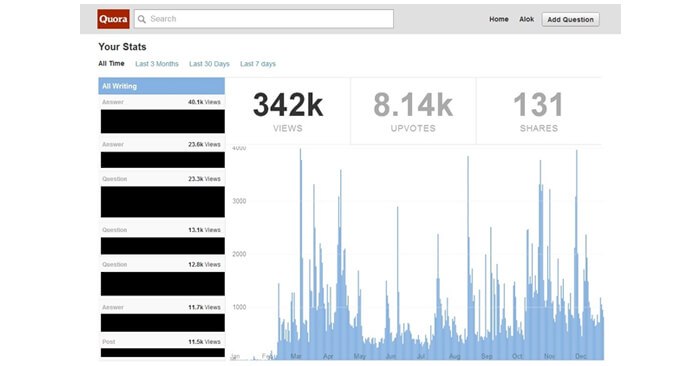Click the May label on chart axis

(x=360, y=356)
